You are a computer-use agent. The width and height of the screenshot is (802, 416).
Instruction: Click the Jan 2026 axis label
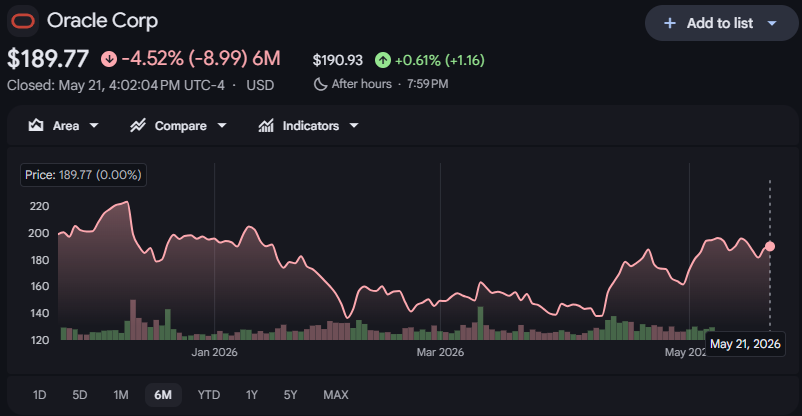pyautogui.click(x=214, y=352)
